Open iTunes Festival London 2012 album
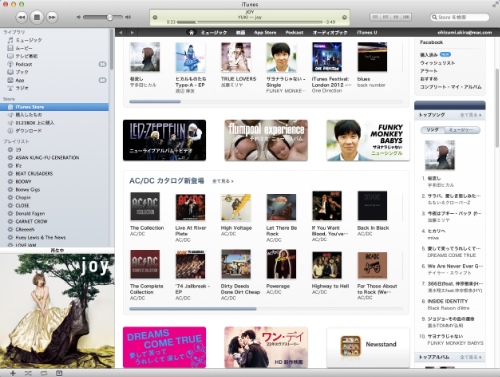Screen dimensions: 500x377 point(327,57)
